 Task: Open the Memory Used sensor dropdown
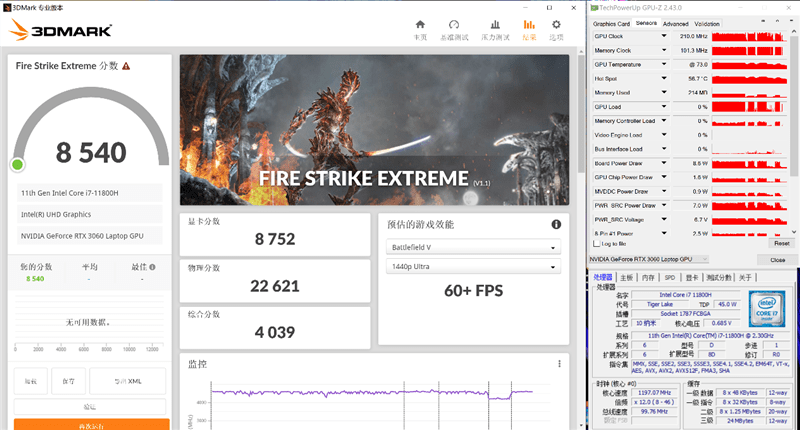pyautogui.click(x=664, y=92)
